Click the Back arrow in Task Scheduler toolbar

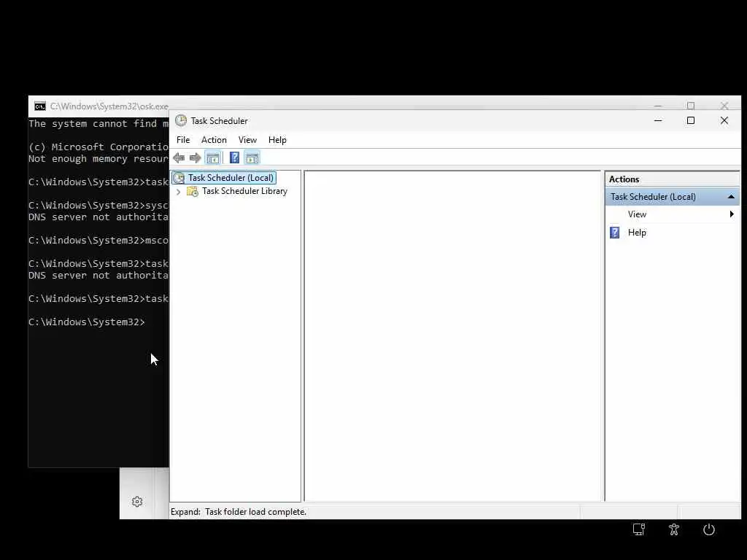coord(179,158)
